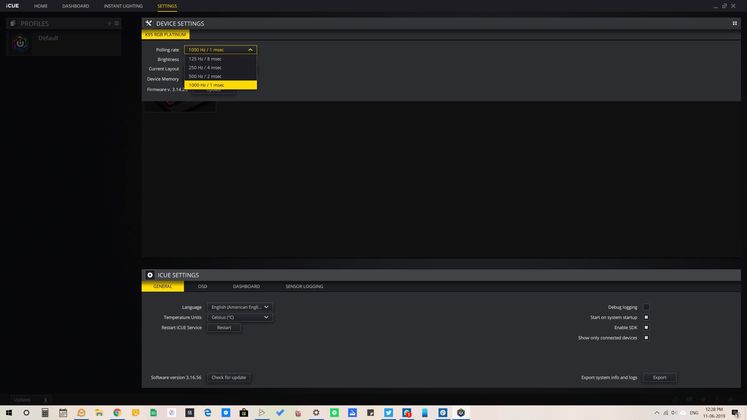Switch to the OSD tab
This screenshot has height=420, width=747.
coord(202,286)
